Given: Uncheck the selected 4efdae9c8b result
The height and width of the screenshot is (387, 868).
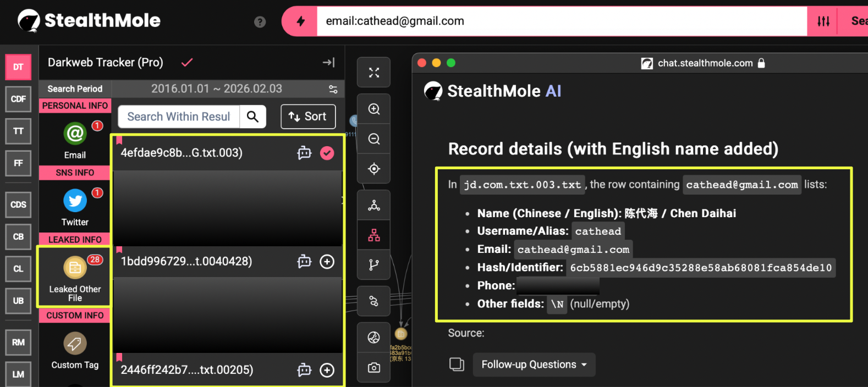Looking at the screenshot, I should tap(327, 153).
